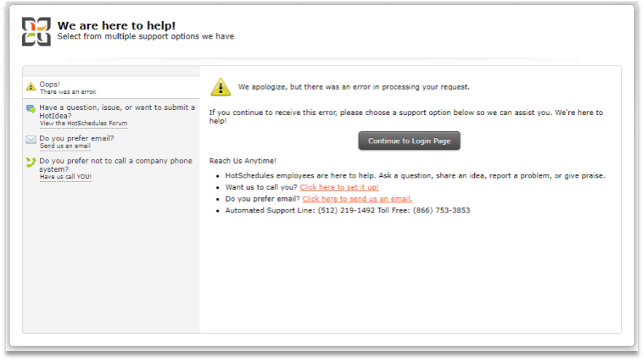Click the envelope icon in sidebar

[31, 140]
